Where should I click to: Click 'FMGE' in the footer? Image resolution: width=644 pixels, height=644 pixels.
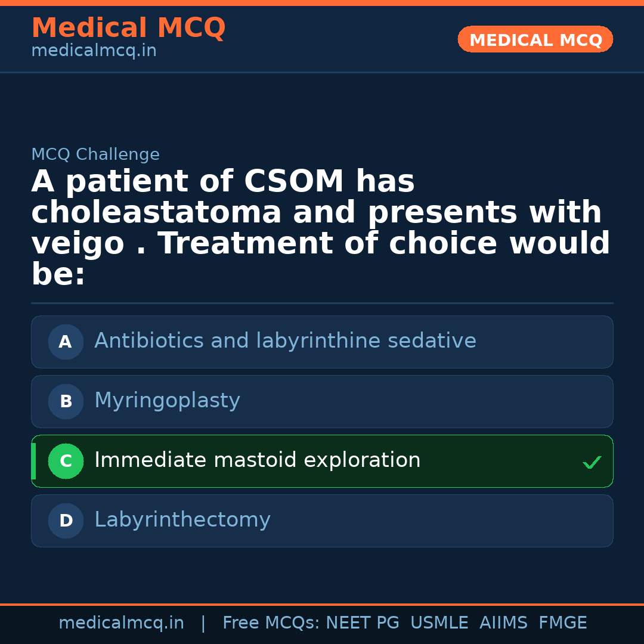[562, 623]
